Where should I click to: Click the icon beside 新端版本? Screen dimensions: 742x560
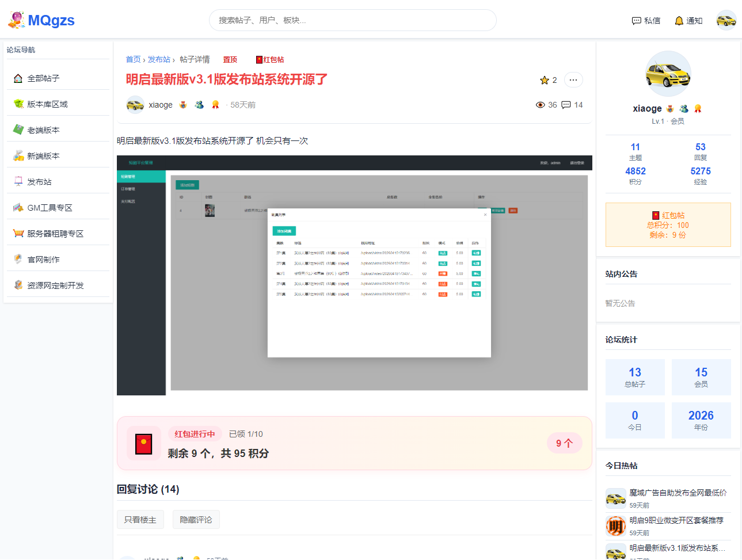(18, 156)
